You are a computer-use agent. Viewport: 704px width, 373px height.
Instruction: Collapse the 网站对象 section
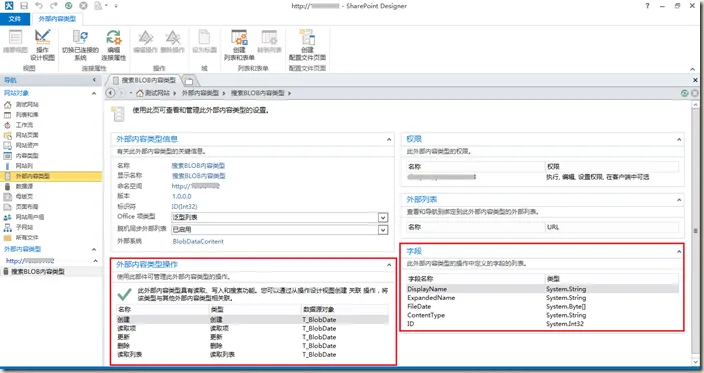point(94,93)
